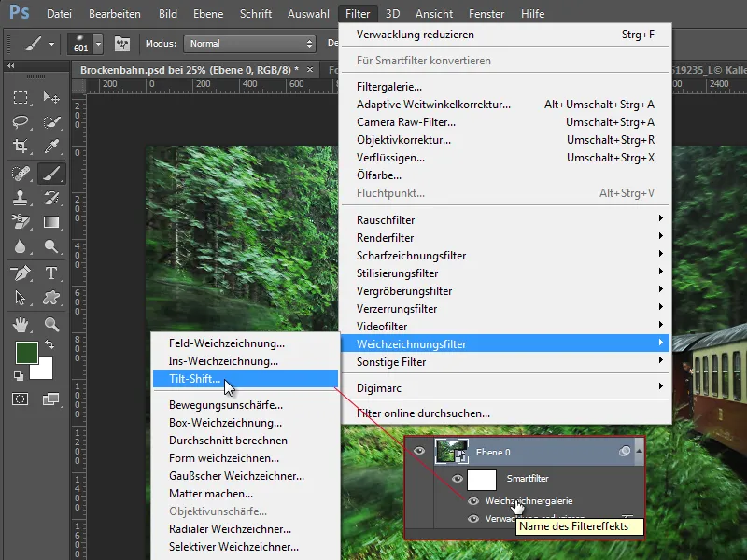
Task: Select the Move tool
Action: click(x=51, y=98)
